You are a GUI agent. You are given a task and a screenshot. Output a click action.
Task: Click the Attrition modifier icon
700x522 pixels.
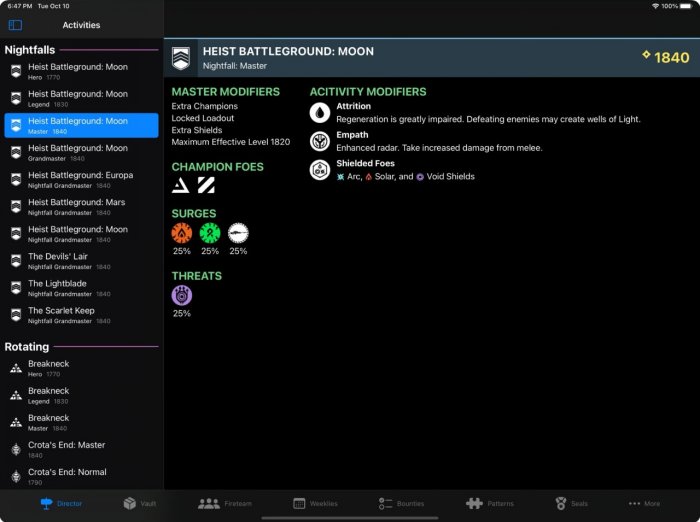319,113
